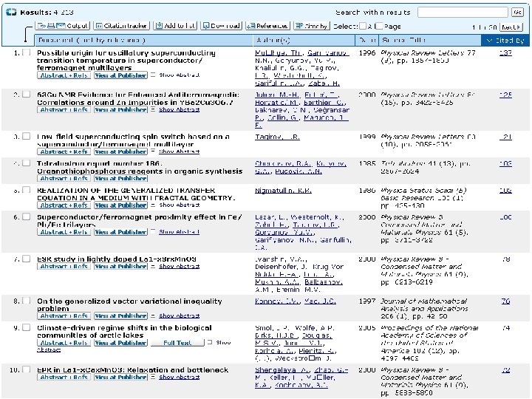Click the References button
Image resolution: width=532 pixels, height=399 pixels.
click(x=267, y=26)
